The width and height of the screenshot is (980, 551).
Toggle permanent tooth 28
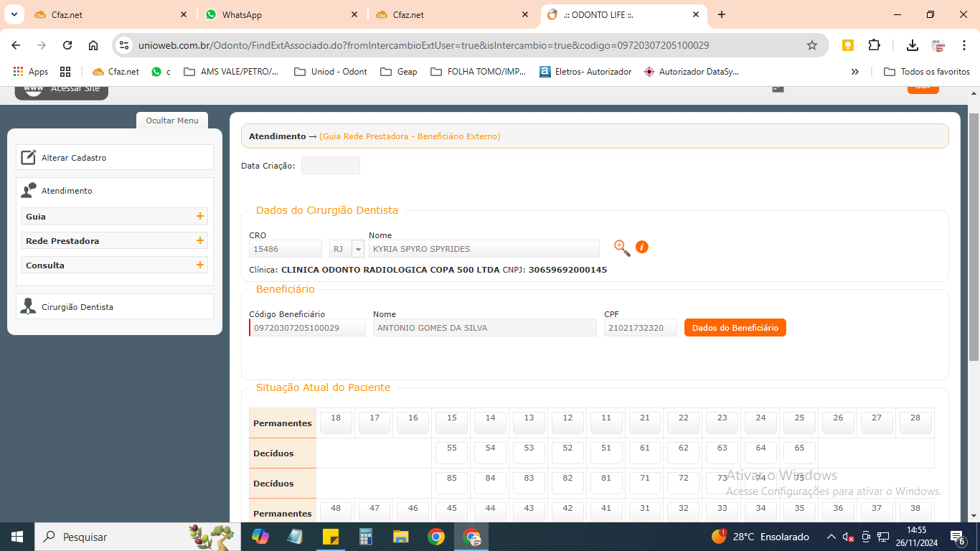(x=915, y=423)
